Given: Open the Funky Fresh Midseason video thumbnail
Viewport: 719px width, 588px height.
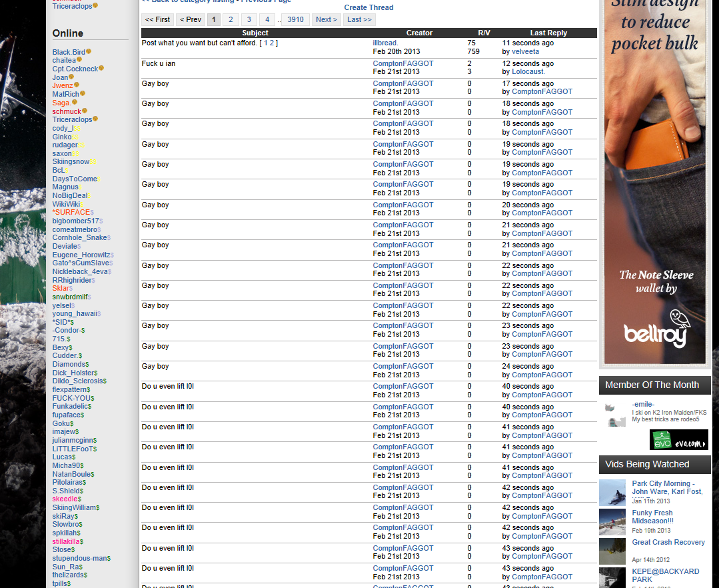Looking at the screenshot, I should (x=612, y=522).
